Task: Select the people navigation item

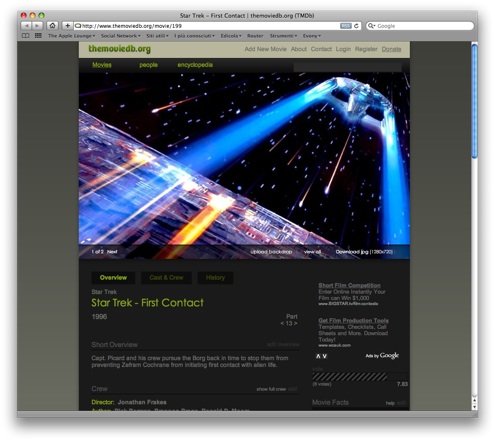Action: (148, 65)
